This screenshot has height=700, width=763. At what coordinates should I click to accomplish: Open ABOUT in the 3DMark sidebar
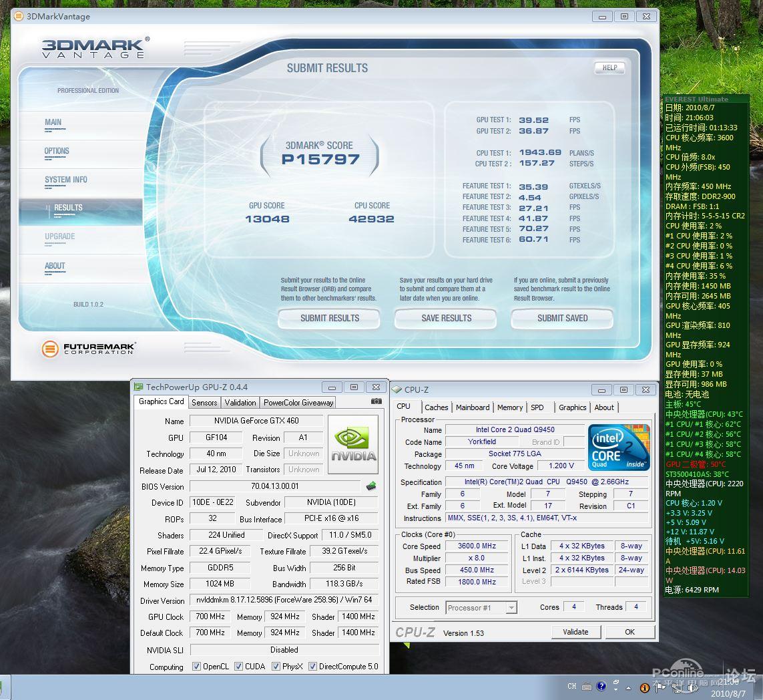click(55, 266)
